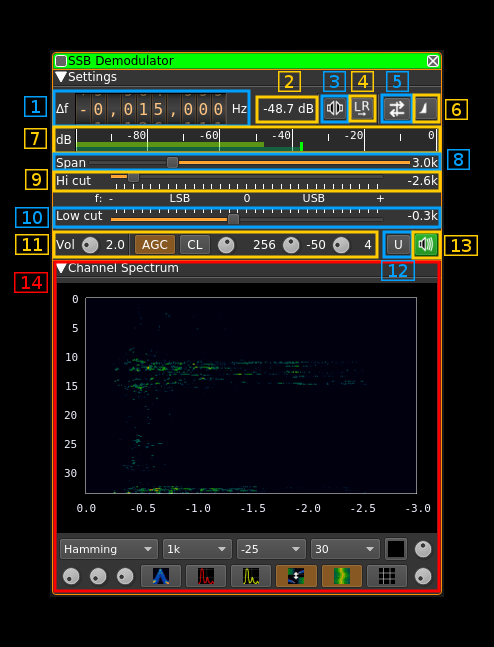Click the black color swatch box
This screenshot has height=647, width=494.
tap(396, 549)
